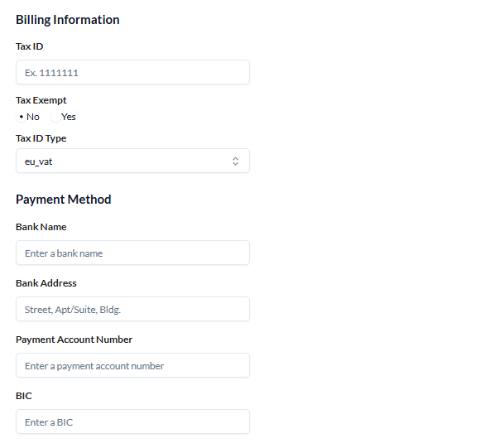This screenshot has height=448, width=485.
Task: Click into the Bank Name text field
Action: click(x=132, y=253)
